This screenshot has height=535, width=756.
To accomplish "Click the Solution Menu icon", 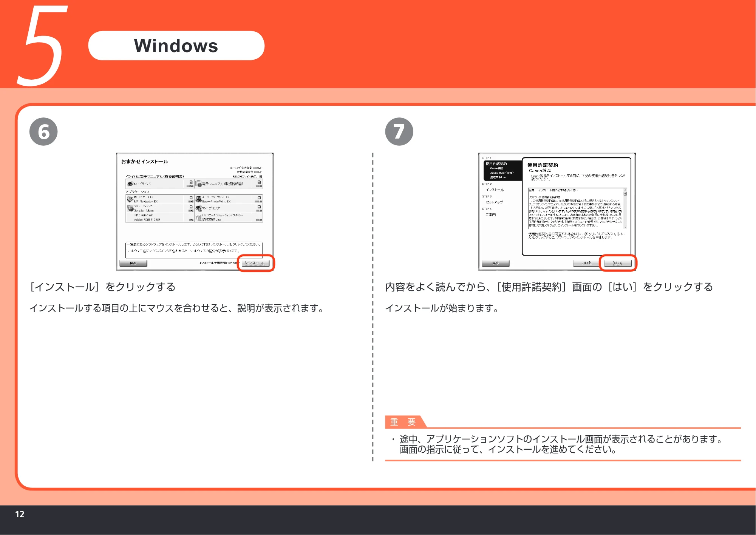I will 130,208.
